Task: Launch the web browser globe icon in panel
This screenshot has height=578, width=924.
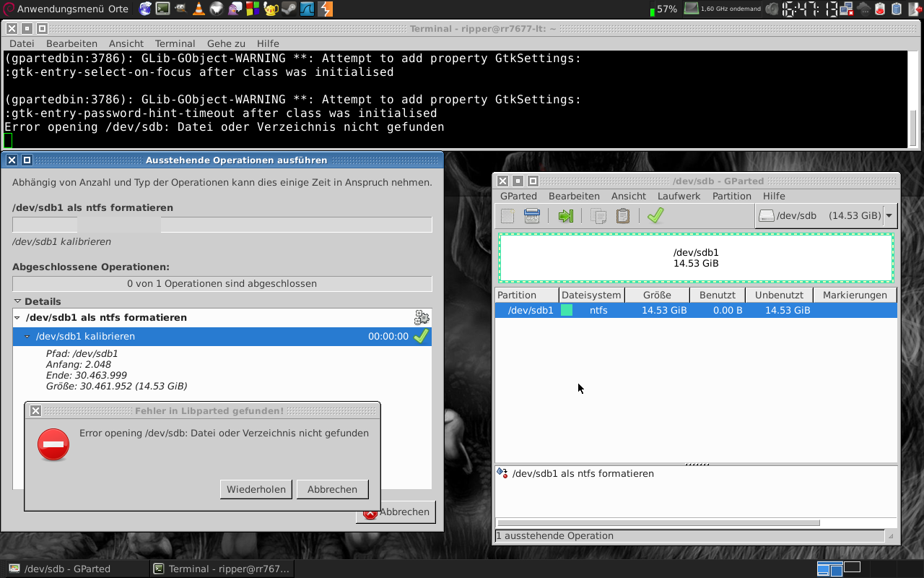Action: click(145, 9)
